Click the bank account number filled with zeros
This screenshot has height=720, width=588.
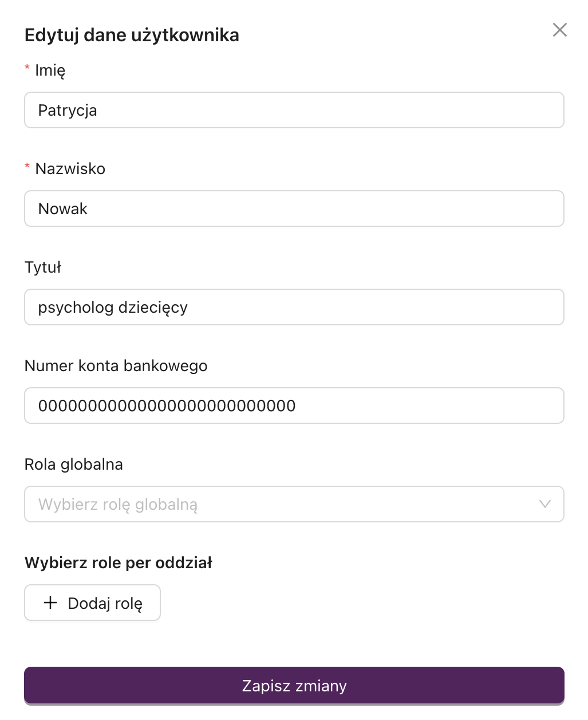[294, 406]
